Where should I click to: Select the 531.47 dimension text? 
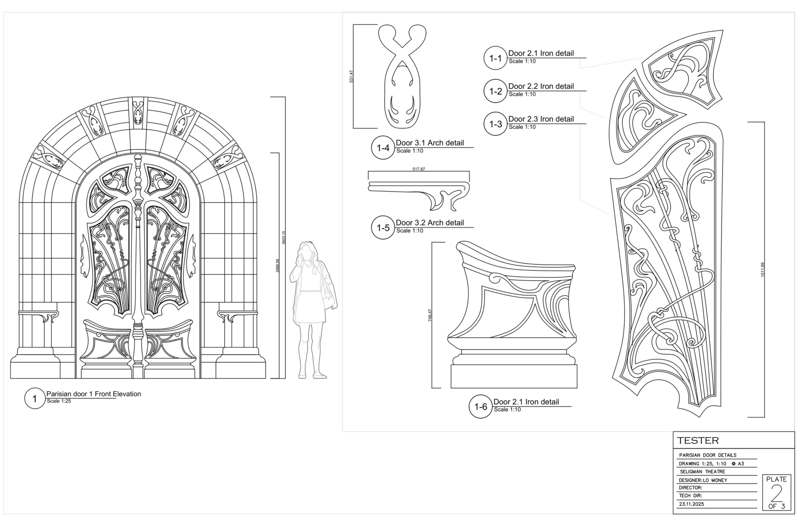pos(351,76)
